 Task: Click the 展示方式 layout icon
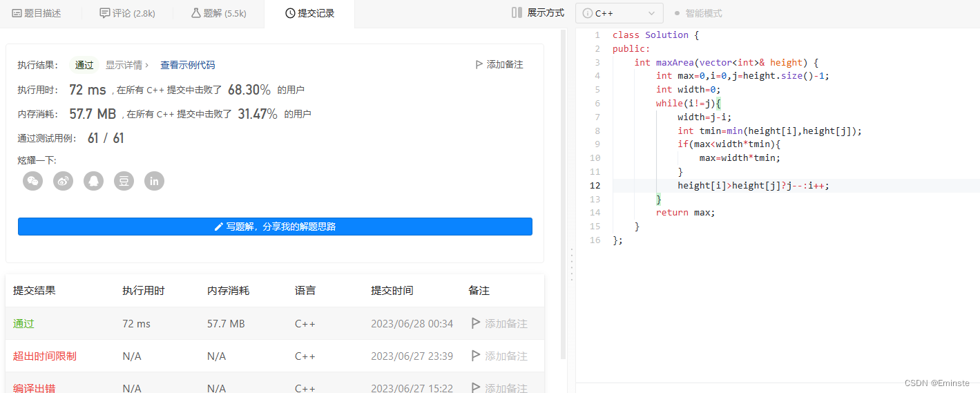pos(517,12)
